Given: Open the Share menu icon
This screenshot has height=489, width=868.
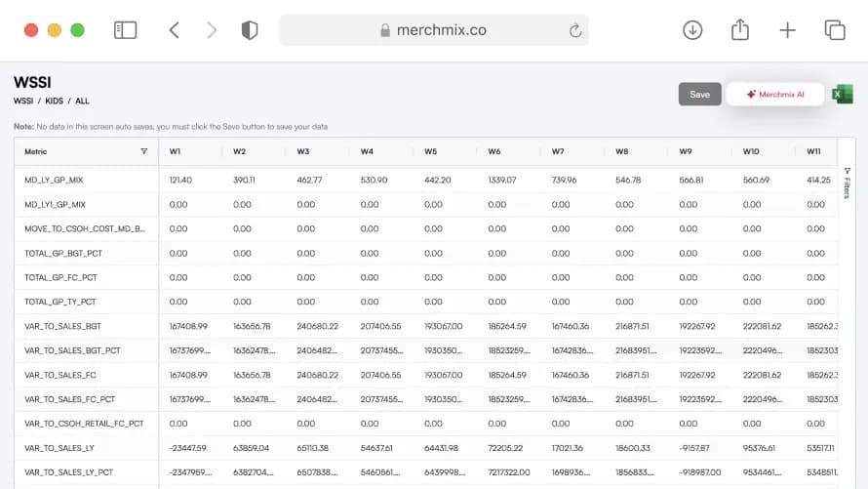Looking at the screenshot, I should [739, 30].
